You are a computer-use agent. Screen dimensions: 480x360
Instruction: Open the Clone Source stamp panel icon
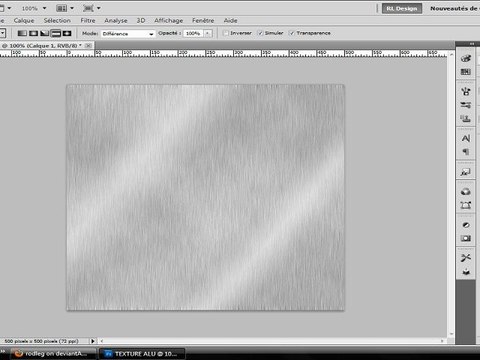click(x=466, y=118)
